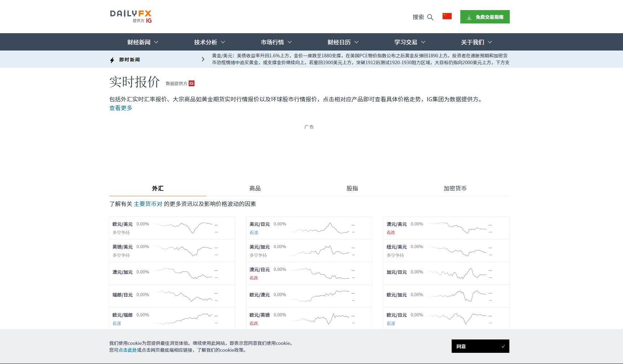Click the China flag language icon

(x=447, y=16)
